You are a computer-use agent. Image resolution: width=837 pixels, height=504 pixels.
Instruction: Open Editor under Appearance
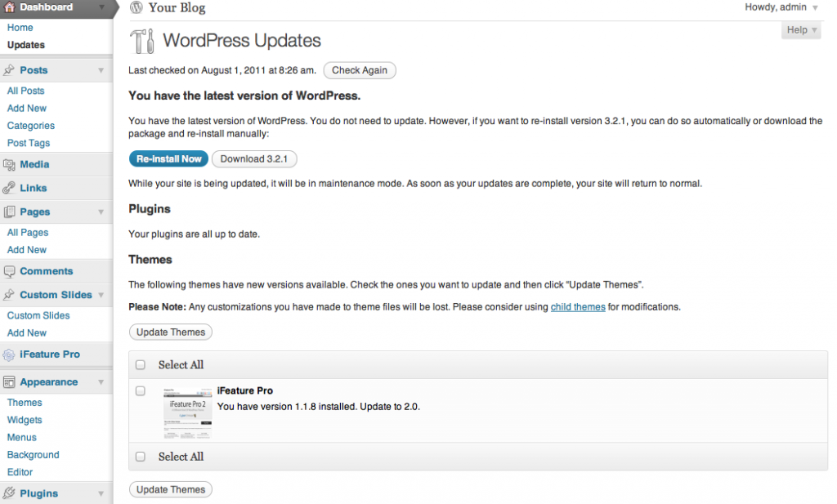20,472
